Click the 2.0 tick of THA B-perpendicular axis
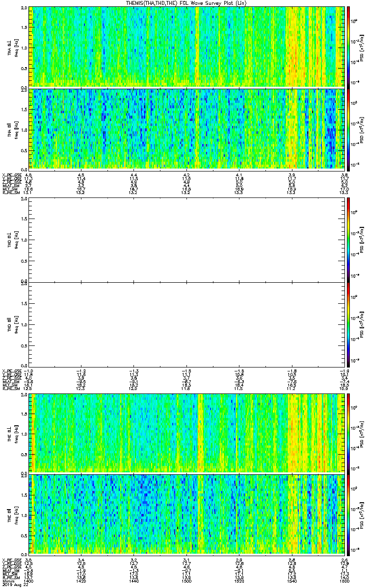368x588 pixels. tap(24, 8)
